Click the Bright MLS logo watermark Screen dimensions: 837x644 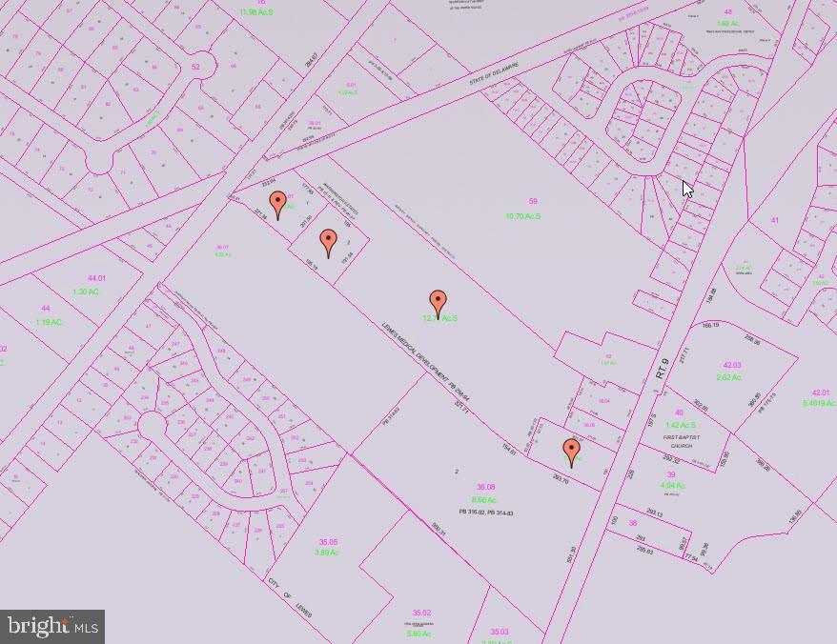52,626
